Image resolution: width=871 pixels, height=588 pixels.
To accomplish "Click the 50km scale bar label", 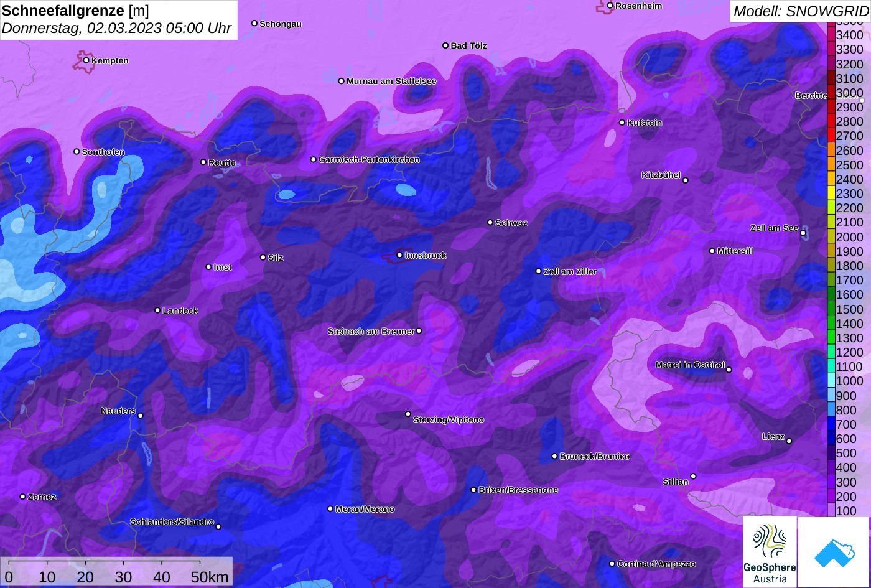I will click(210, 577).
